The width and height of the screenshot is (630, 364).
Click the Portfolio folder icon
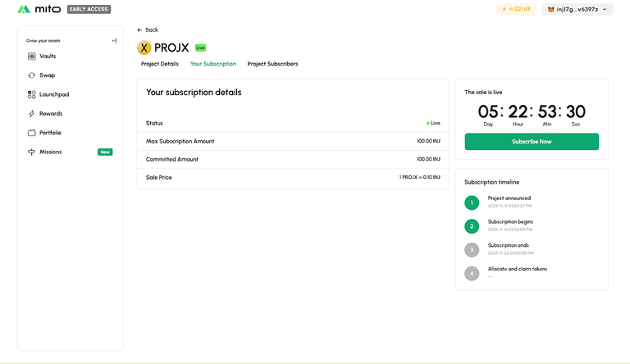pos(31,133)
